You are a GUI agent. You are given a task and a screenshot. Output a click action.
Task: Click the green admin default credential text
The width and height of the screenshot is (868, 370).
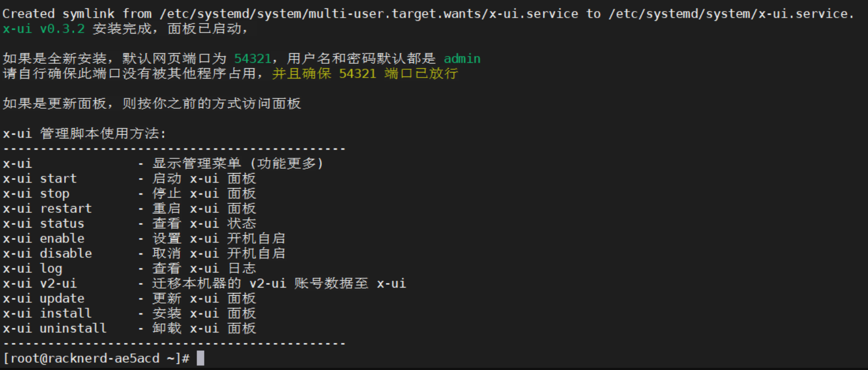pos(462,59)
